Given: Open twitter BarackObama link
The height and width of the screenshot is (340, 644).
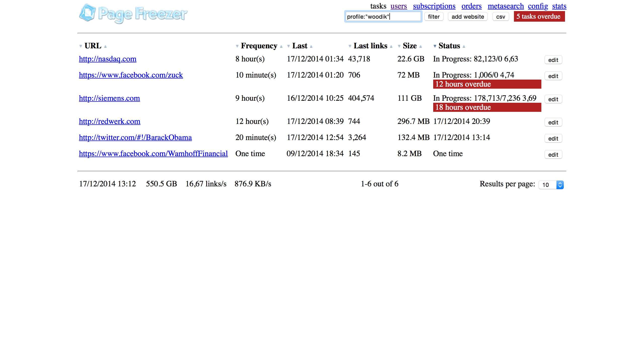Looking at the screenshot, I should [x=135, y=138].
